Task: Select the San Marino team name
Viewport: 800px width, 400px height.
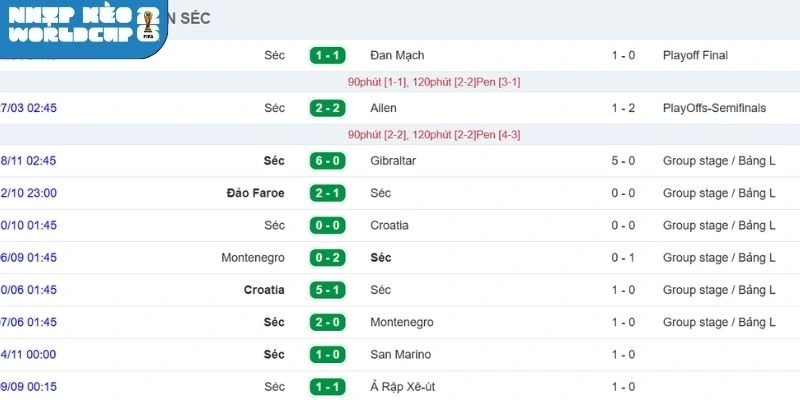Action: [x=400, y=354]
